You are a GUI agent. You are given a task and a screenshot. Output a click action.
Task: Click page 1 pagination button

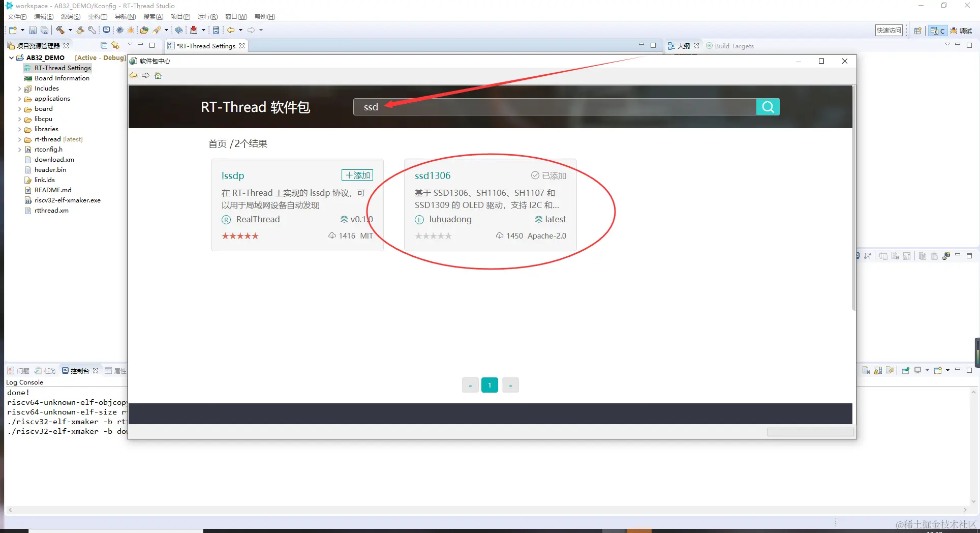coord(489,385)
